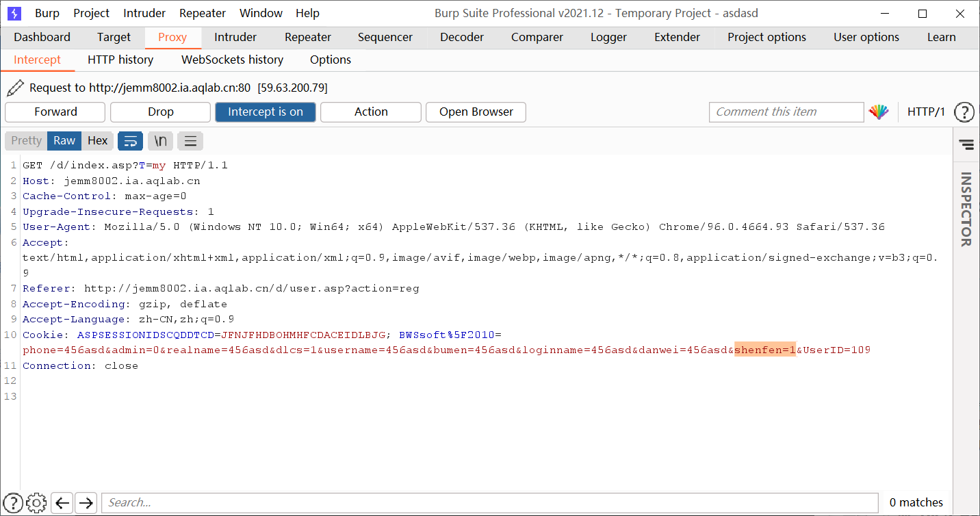
Task: Open the Action dropdown button
Action: 371,112
